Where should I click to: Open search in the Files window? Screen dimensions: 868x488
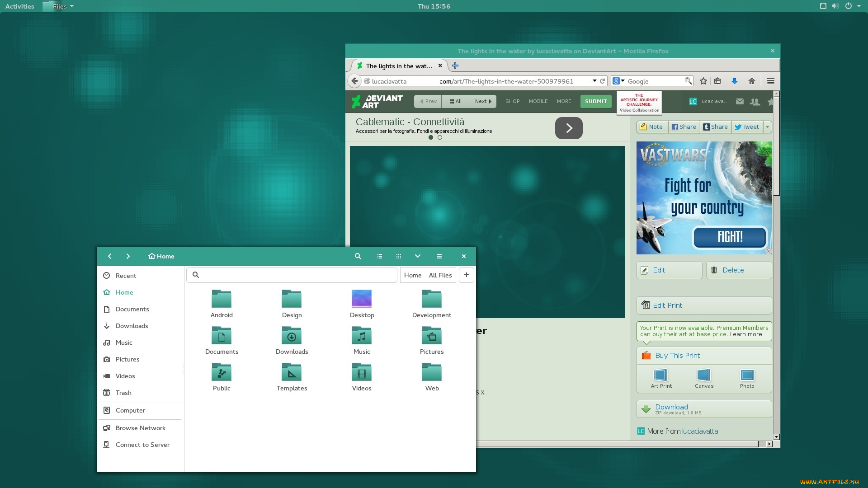pos(358,256)
